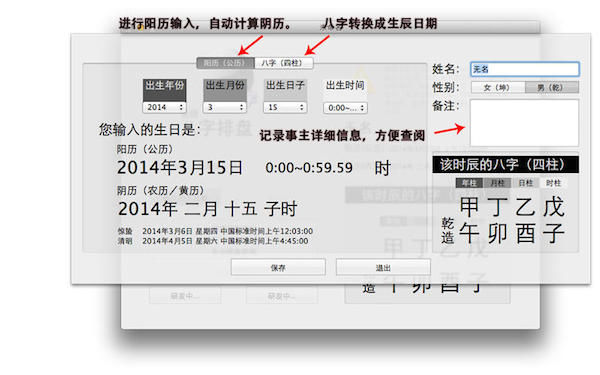Click the month branch character 卯

(497, 233)
